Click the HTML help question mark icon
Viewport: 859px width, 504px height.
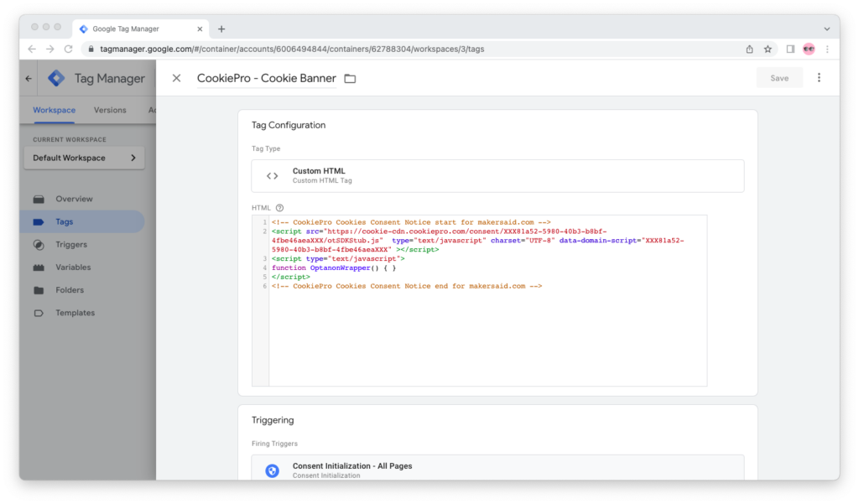click(x=280, y=208)
